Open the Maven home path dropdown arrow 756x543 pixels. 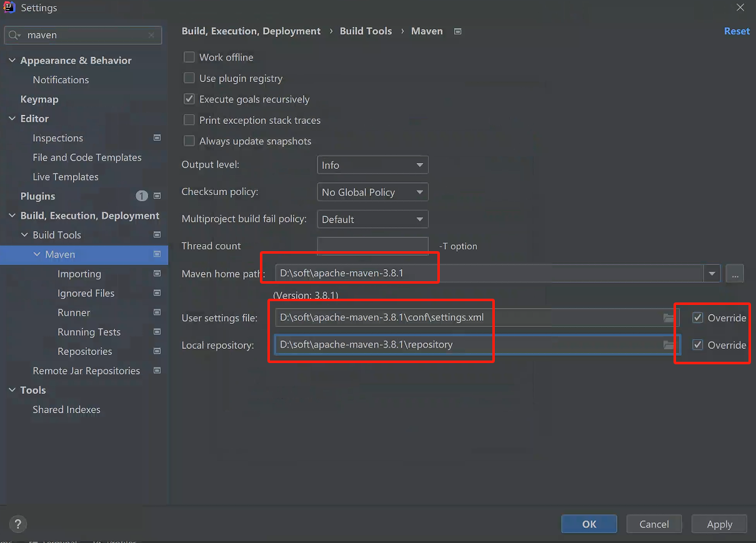click(x=712, y=274)
